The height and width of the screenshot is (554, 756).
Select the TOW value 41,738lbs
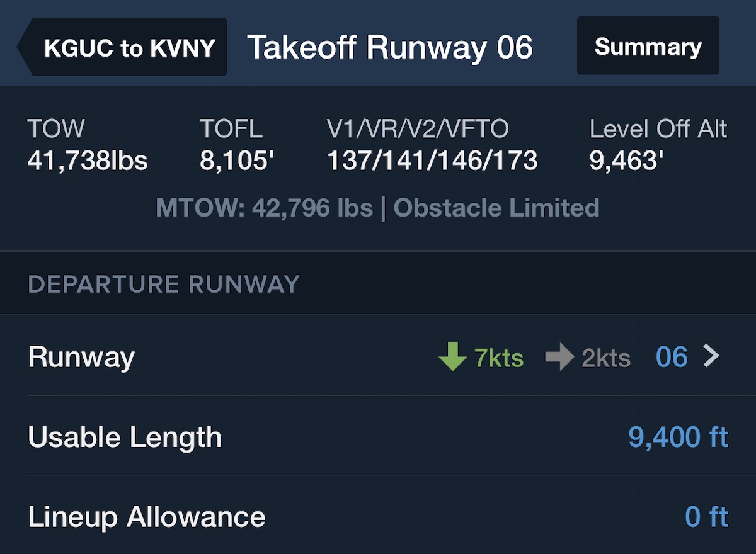pyautogui.click(x=88, y=161)
